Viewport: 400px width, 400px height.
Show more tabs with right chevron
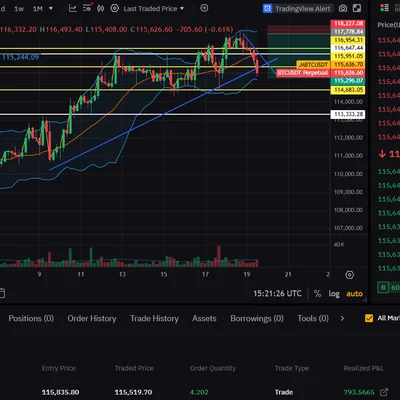342,318
